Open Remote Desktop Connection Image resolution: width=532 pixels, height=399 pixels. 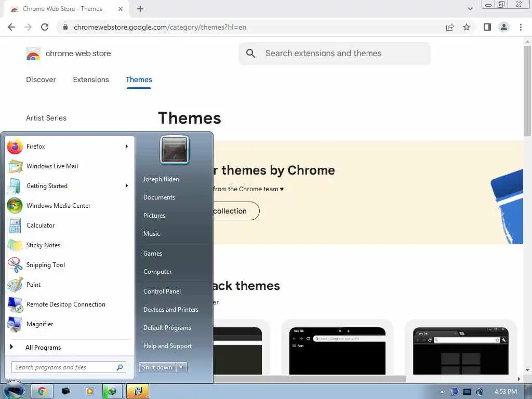[x=70, y=304]
